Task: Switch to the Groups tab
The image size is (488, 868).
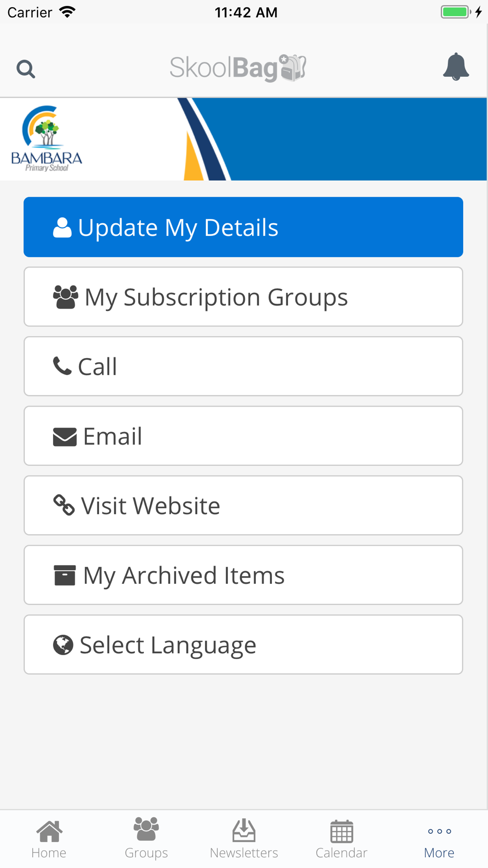Action: click(x=146, y=838)
